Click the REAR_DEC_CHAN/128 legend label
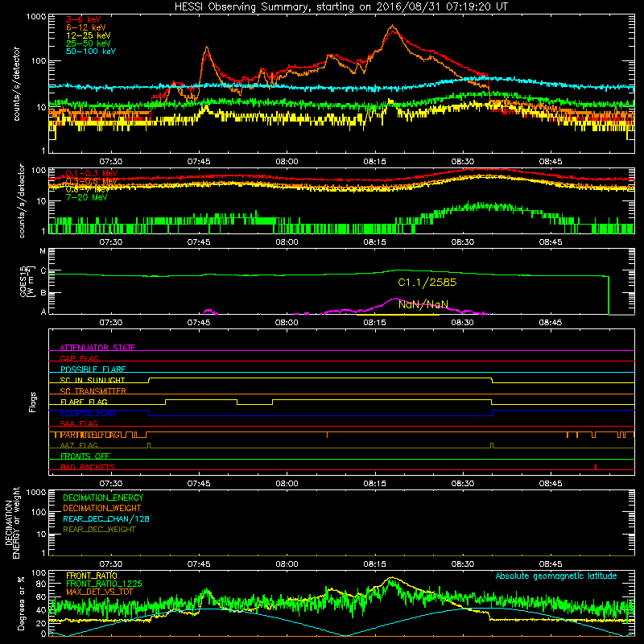The height and width of the screenshot is (644, 644). pos(106,519)
